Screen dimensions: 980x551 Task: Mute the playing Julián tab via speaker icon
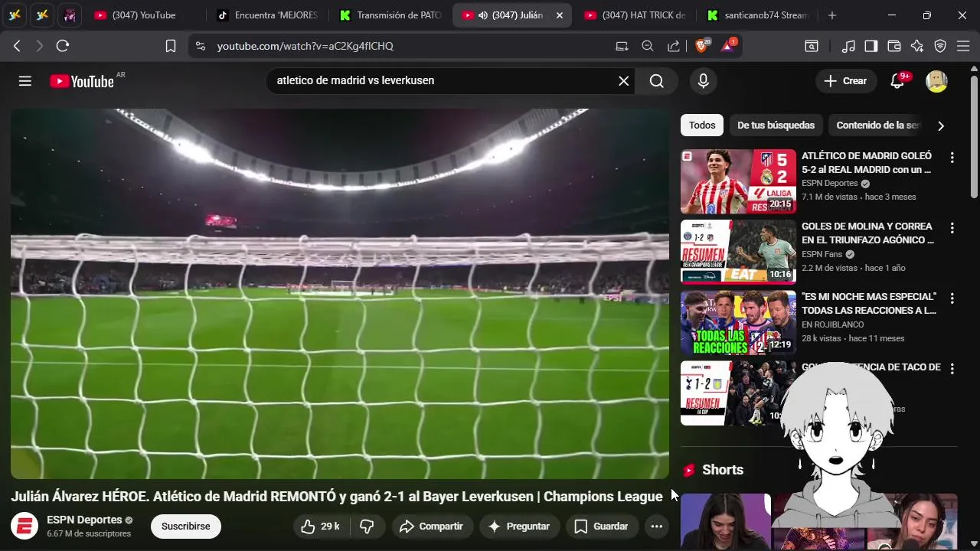(x=483, y=15)
